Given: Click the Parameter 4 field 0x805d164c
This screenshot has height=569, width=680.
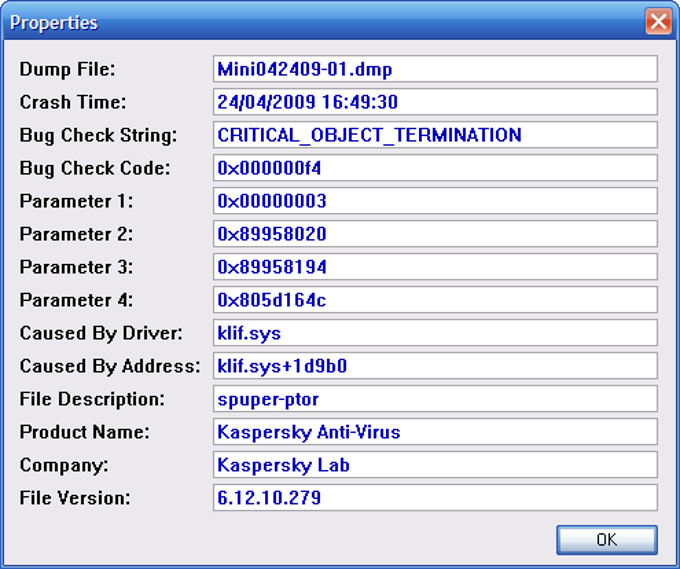Looking at the screenshot, I should (x=435, y=299).
